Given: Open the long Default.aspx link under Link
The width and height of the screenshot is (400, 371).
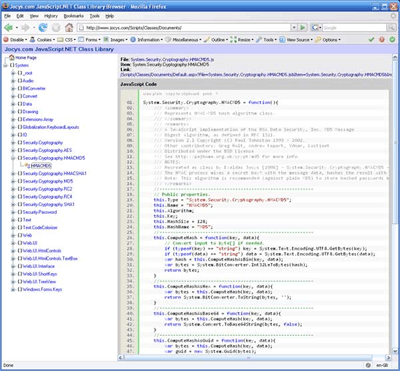Looking at the screenshot, I should coord(257,75).
